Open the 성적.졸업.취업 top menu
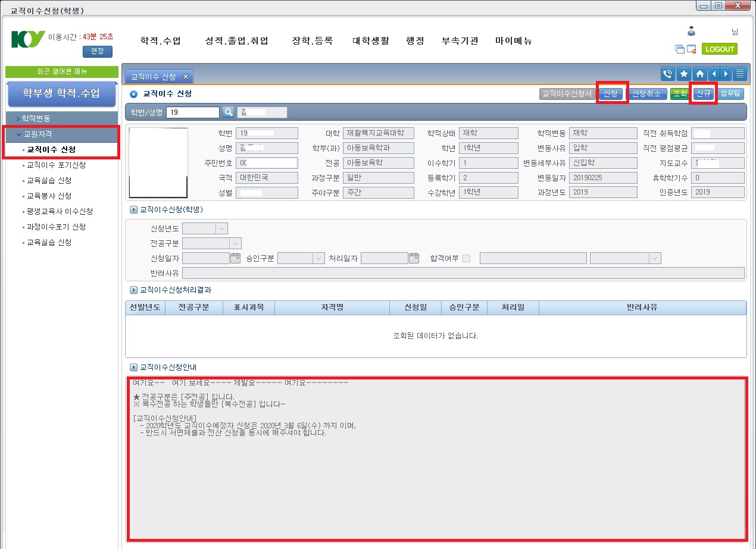 pos(236,41)
